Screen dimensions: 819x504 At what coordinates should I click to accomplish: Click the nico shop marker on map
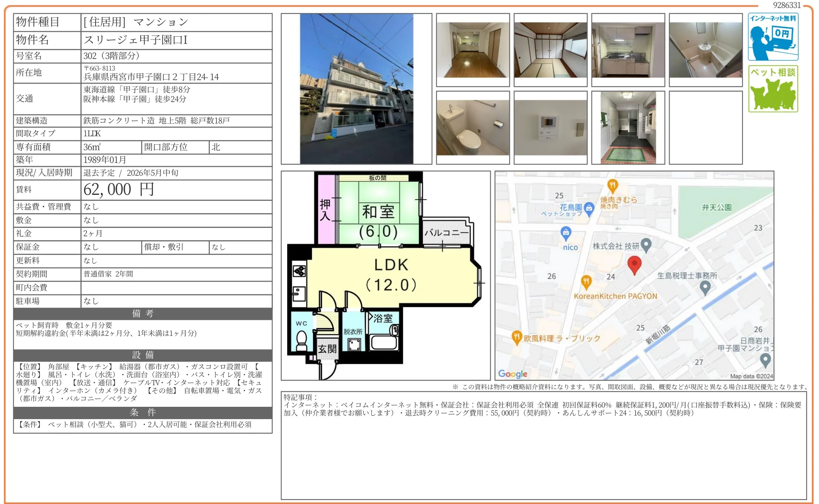[566, 233]
